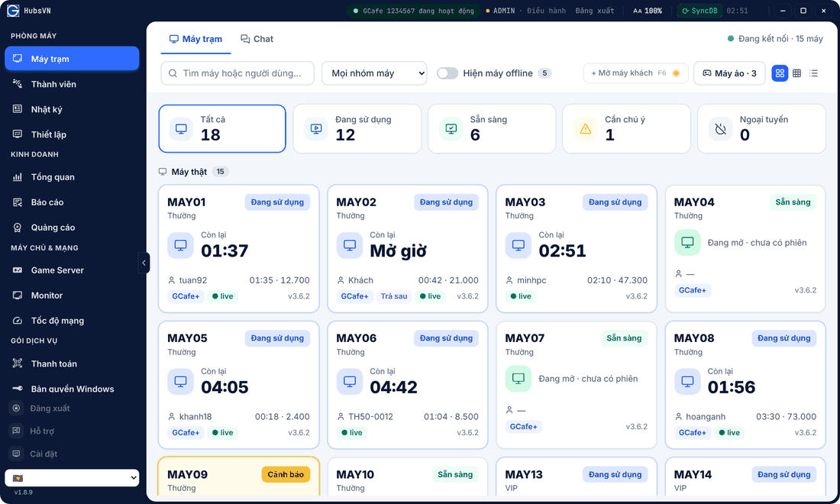Screen dimensions: 840x504
Task: Open Nhật ký log in sidebar
Action: pos(72,109)
